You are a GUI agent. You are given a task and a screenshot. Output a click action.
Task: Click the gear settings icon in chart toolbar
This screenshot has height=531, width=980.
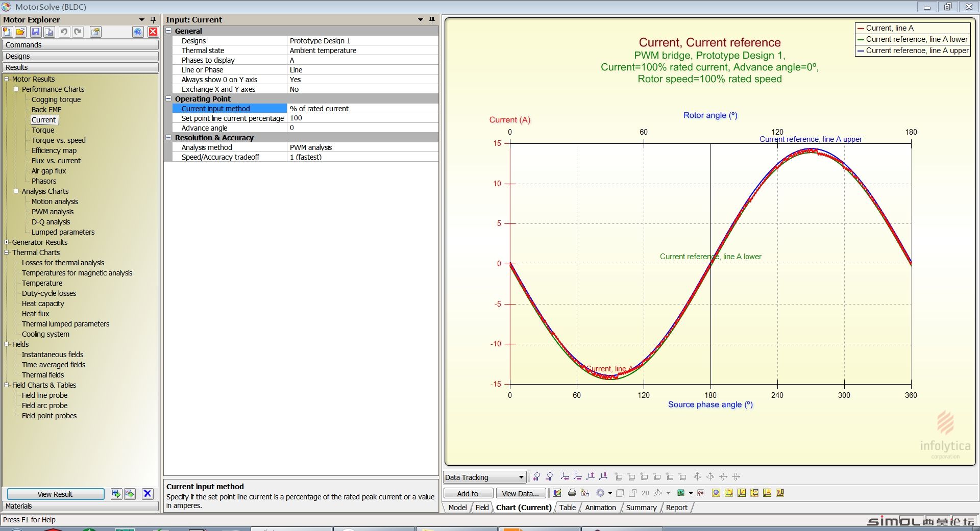(x=600, y=493)
